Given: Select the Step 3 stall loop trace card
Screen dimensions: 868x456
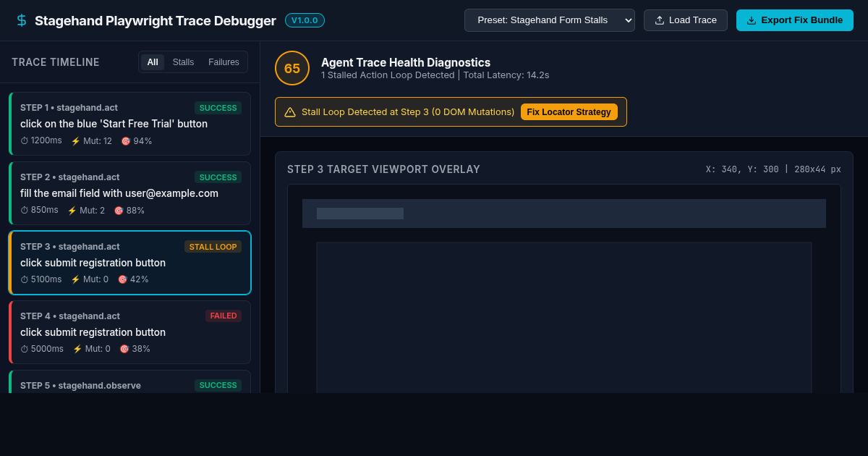Looking at the screenshot, I should coord(129,263).
